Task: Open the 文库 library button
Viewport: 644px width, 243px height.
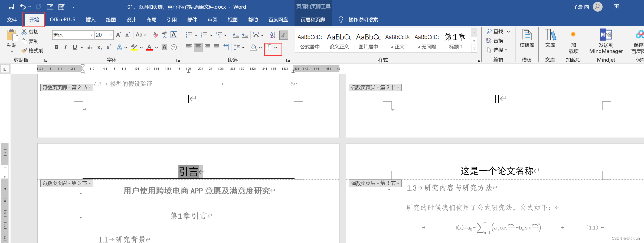Action: coord(550,38)
